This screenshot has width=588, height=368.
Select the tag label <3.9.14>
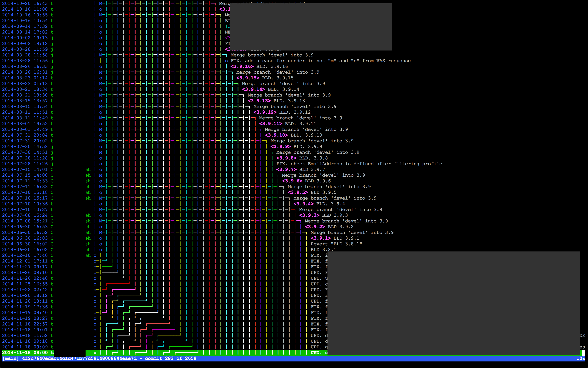tap(253, 89)
